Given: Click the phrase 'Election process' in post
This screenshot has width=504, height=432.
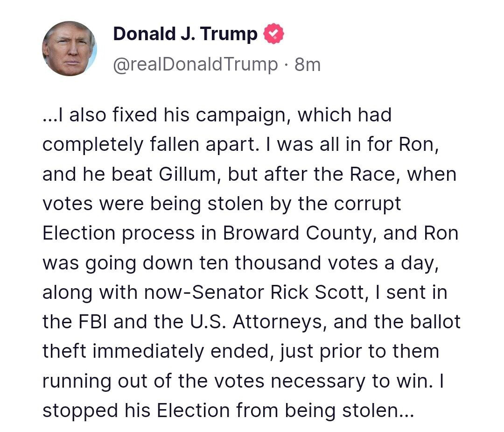Looking at the screenshot, I should [x=119, y=233].
